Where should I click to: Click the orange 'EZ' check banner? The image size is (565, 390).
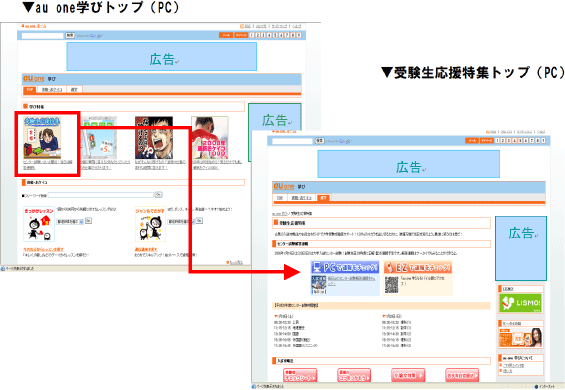point(418,267)
